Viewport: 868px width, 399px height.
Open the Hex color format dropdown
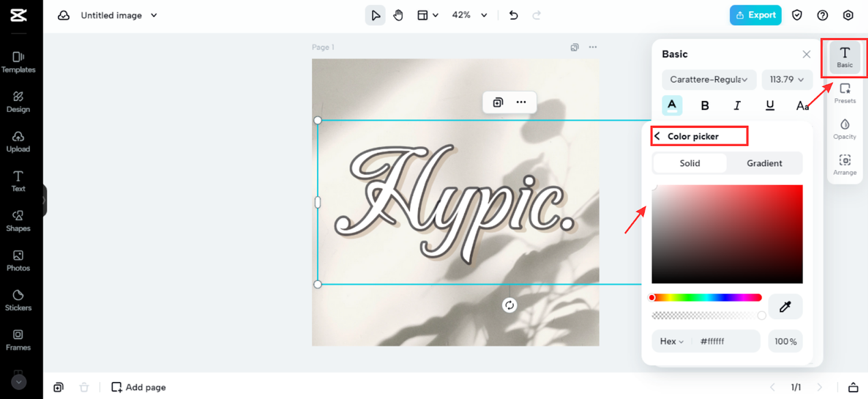point(672,341)
